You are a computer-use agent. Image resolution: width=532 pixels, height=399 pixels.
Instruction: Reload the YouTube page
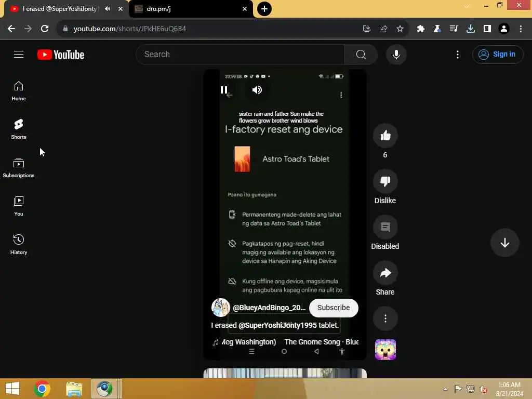coord(45,29)
